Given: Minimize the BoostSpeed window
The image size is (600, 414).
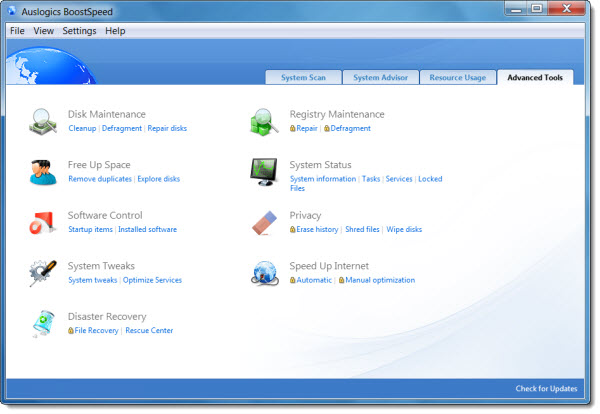Looking at the screenshot, I should (x=516, y=8).
